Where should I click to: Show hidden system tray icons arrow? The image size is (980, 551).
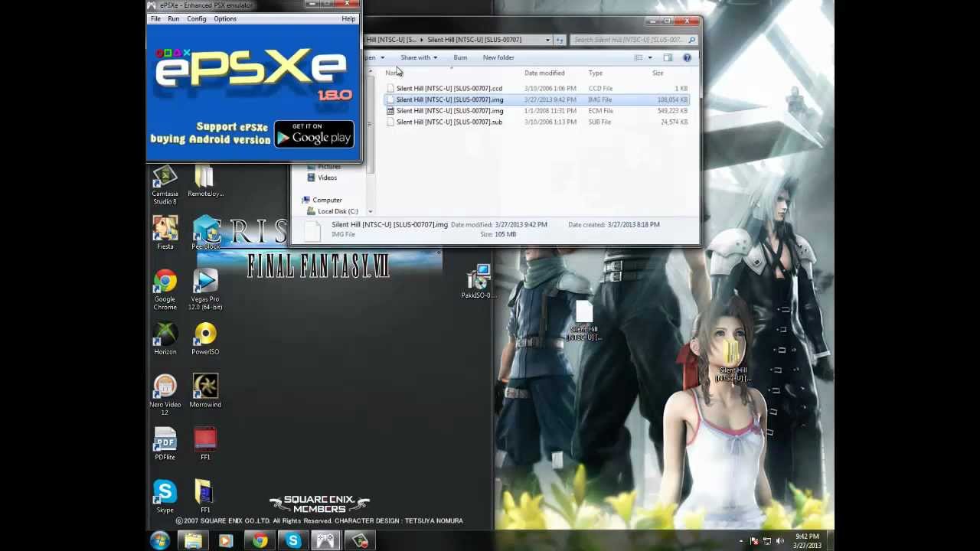740,541
